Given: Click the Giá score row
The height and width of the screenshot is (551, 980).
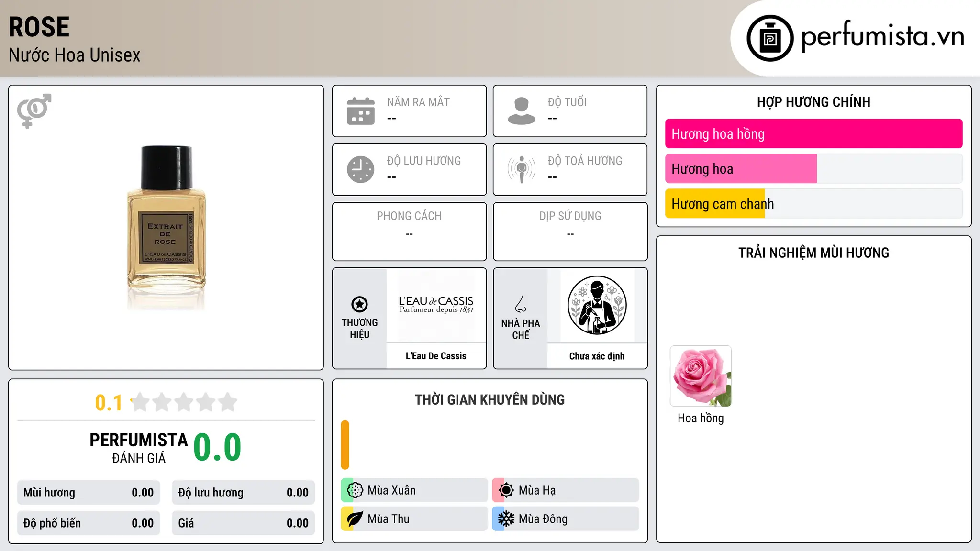Looking at the screenshot, I should 243,523.
